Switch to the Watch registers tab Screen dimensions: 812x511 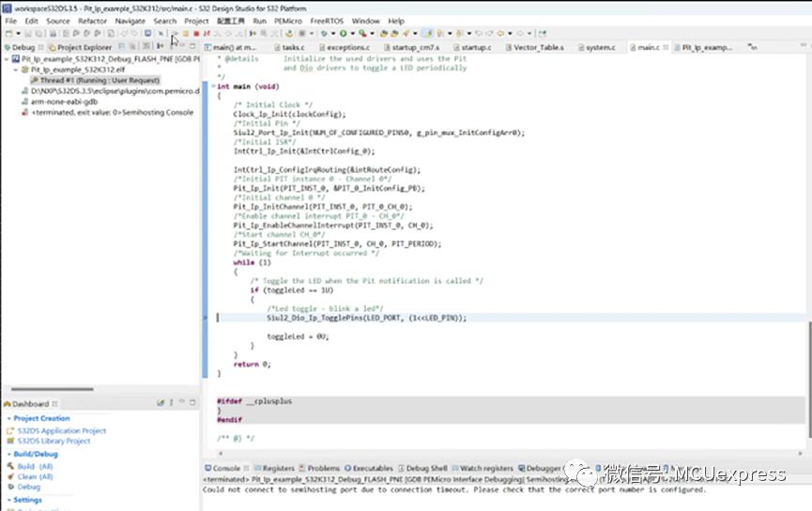click(483, 468)
